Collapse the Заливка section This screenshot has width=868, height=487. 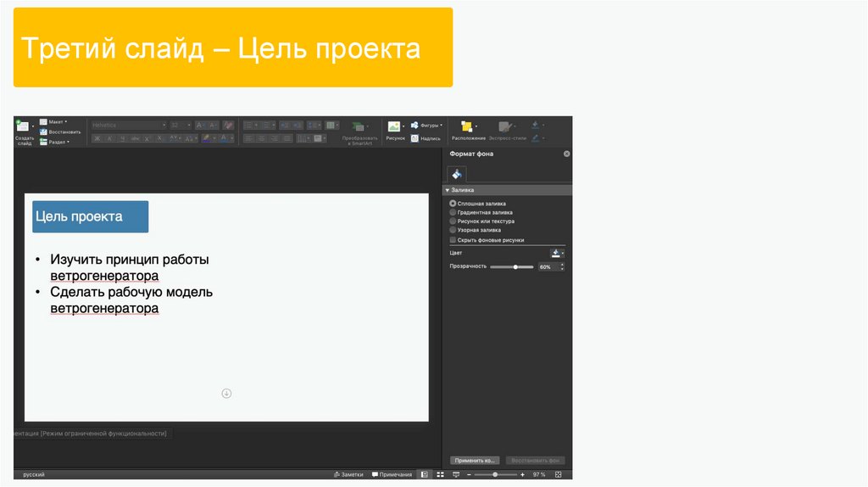[447, 190]
